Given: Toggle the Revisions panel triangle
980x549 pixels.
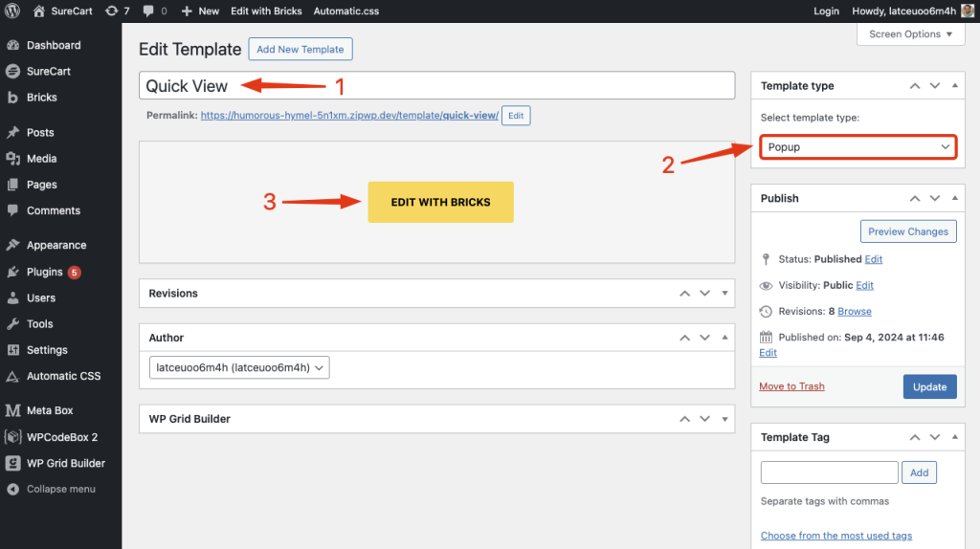Looking at the screenshot, I should (x=725, y=293).
